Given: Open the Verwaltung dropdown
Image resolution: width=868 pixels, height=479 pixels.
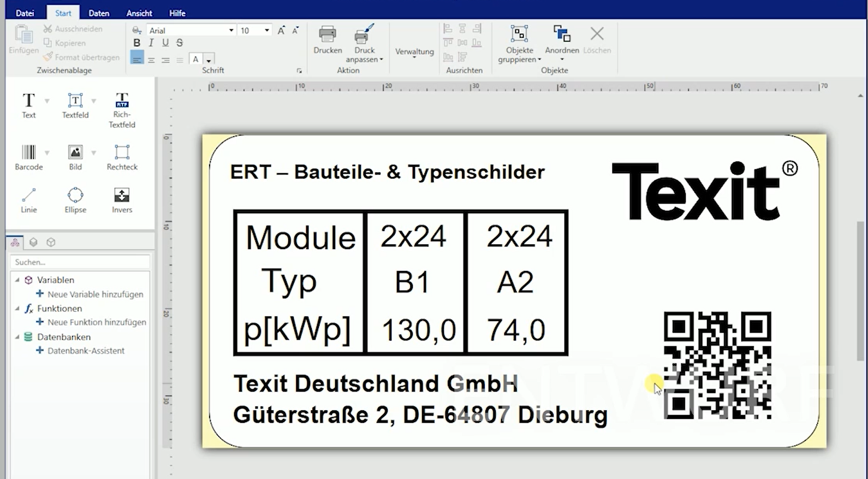Looking at the screenshot, I should 414,52.
